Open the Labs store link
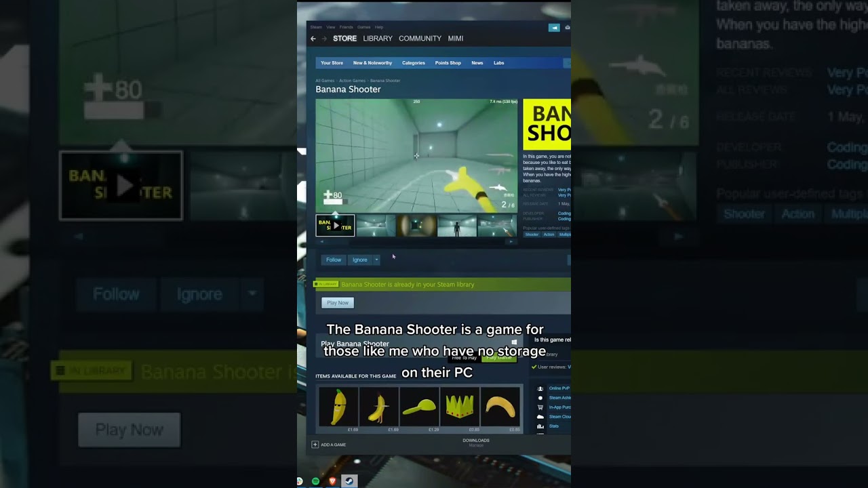Image resolution: width=868 pixels, height=488 pixels. (499, 63)
